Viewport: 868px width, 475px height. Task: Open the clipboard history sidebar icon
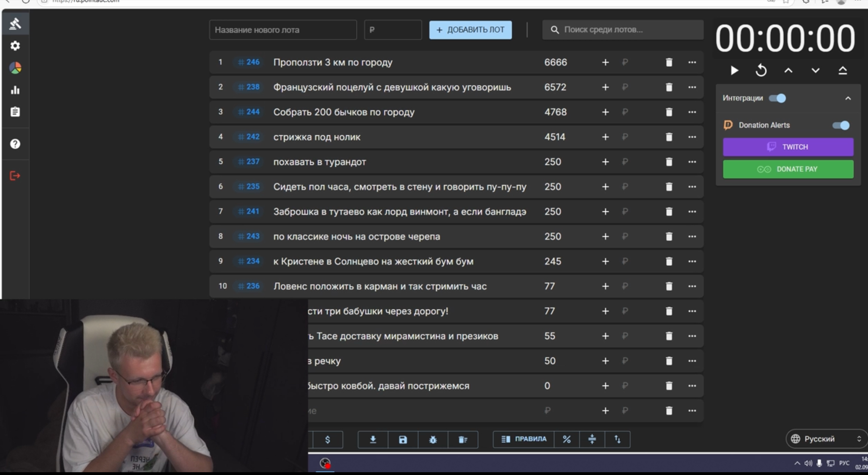pos(15,112)
